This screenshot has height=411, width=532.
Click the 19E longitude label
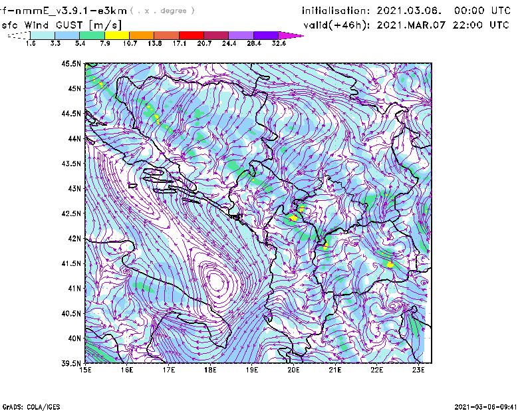pos(252,370)
